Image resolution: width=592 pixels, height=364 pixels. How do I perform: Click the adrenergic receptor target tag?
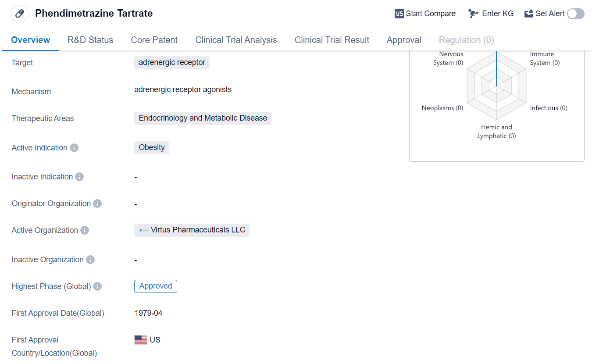pyautogui.click(x=172, y=63)
